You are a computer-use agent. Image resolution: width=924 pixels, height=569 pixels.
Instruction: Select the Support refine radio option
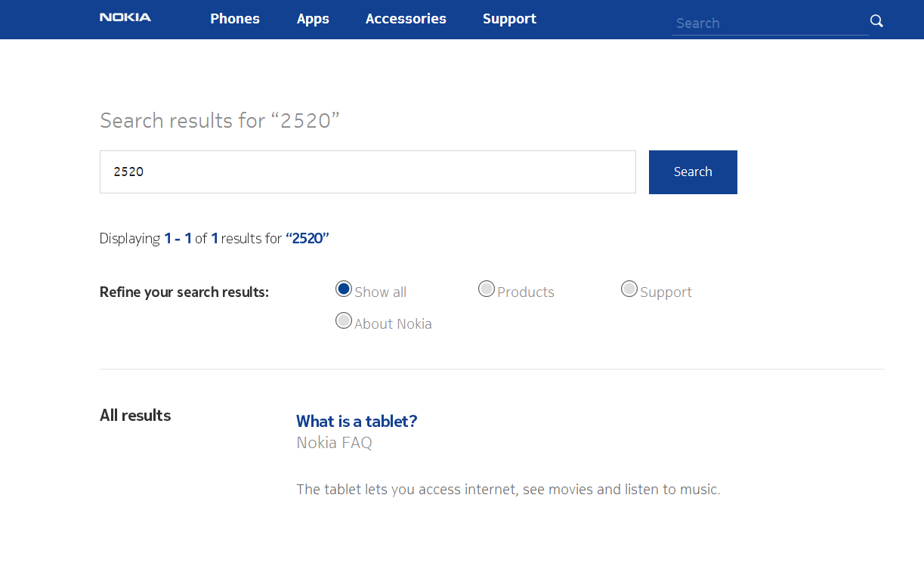click(x=629, y=289)
